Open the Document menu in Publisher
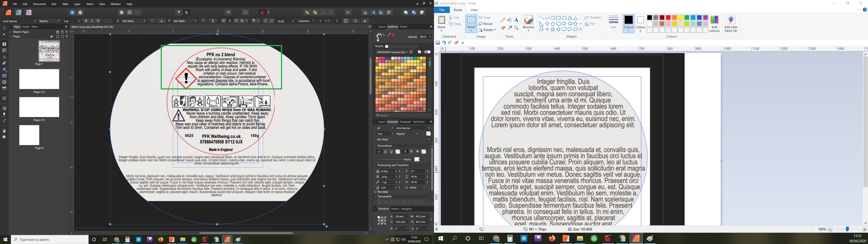 click(39, 4)
